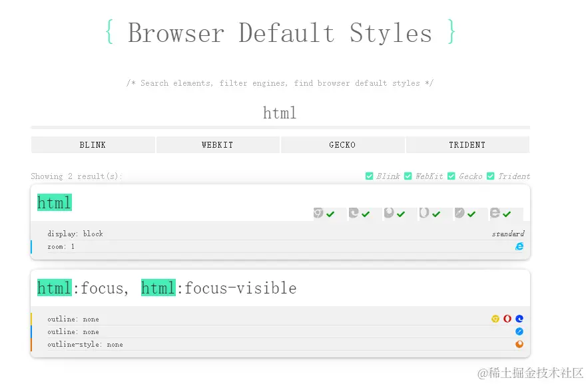Screen dimensions: 588x384
Task: Click the blue Safari icon on second outline row
Action: coord(519,331)
